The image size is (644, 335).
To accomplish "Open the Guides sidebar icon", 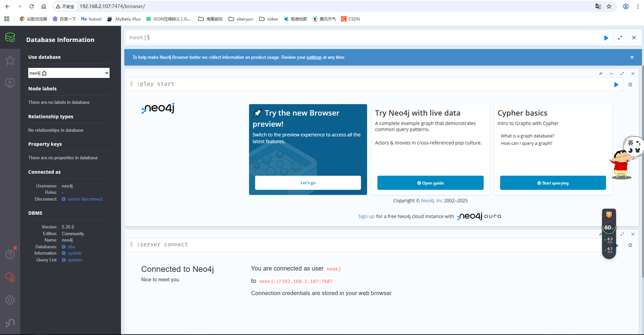I will pyautogui.click(x=10, y=82).
